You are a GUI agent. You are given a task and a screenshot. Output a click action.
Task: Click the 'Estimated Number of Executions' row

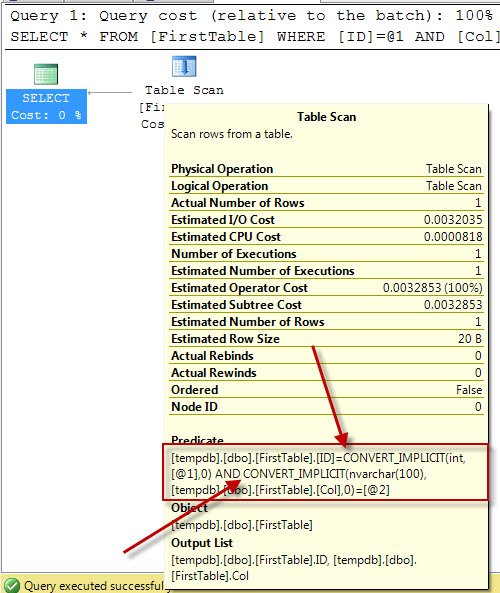326,271
